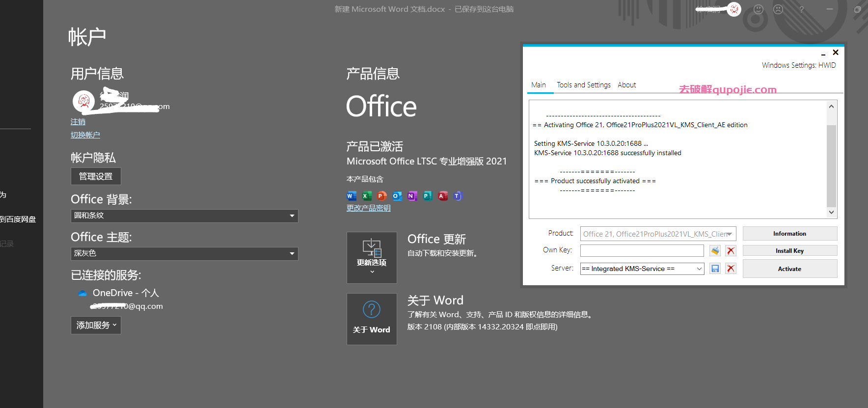
Task: Switch to the Main tab
Action: point(539,85)
